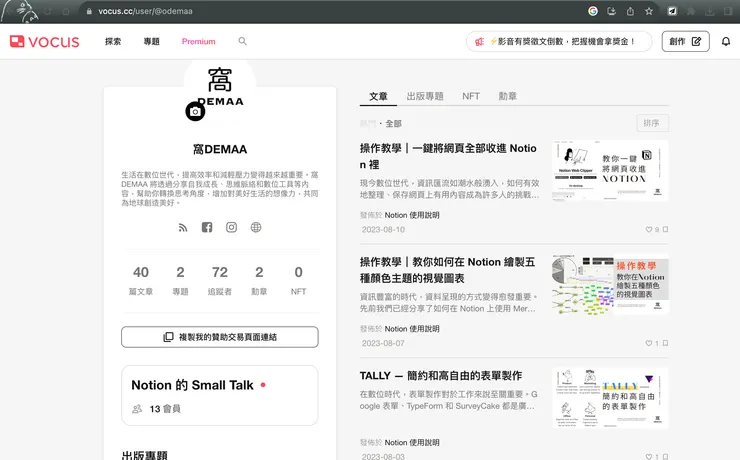
Task: Click the 40 篇文章 stat
Action: pos(141,280)
